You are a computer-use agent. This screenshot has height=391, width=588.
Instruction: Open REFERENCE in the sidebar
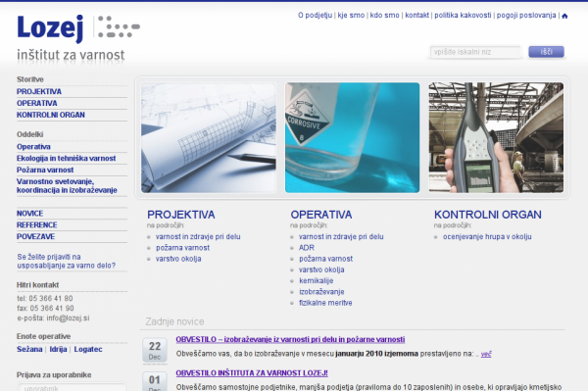pyautogui.click(x=37, y=225)
